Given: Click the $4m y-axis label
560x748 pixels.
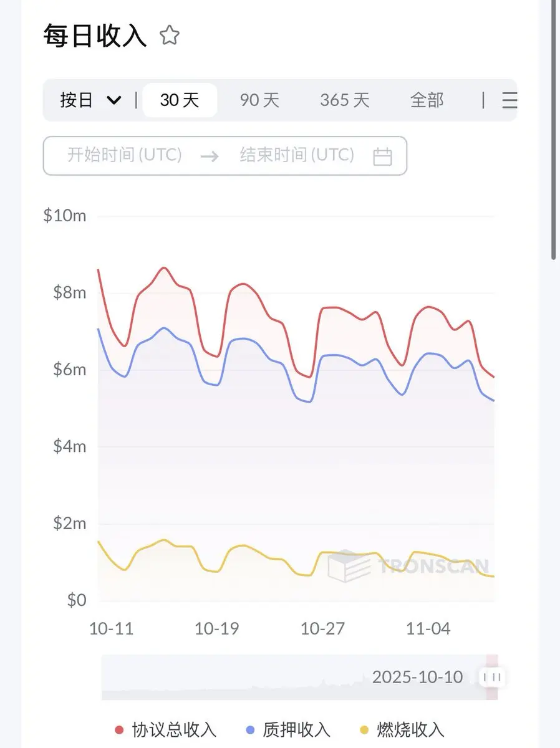Looking at the screenshot, I should pos(69,446).
